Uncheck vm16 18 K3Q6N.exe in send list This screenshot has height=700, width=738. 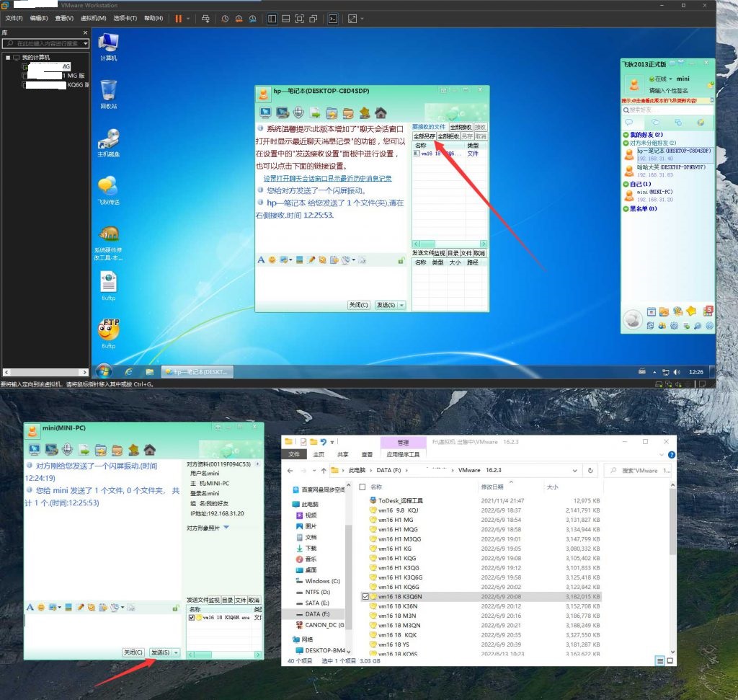pyautogui.click(x=191, y=618)
